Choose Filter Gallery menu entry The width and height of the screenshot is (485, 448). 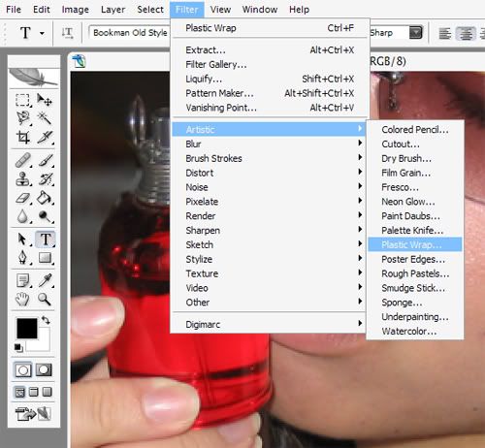270,64
